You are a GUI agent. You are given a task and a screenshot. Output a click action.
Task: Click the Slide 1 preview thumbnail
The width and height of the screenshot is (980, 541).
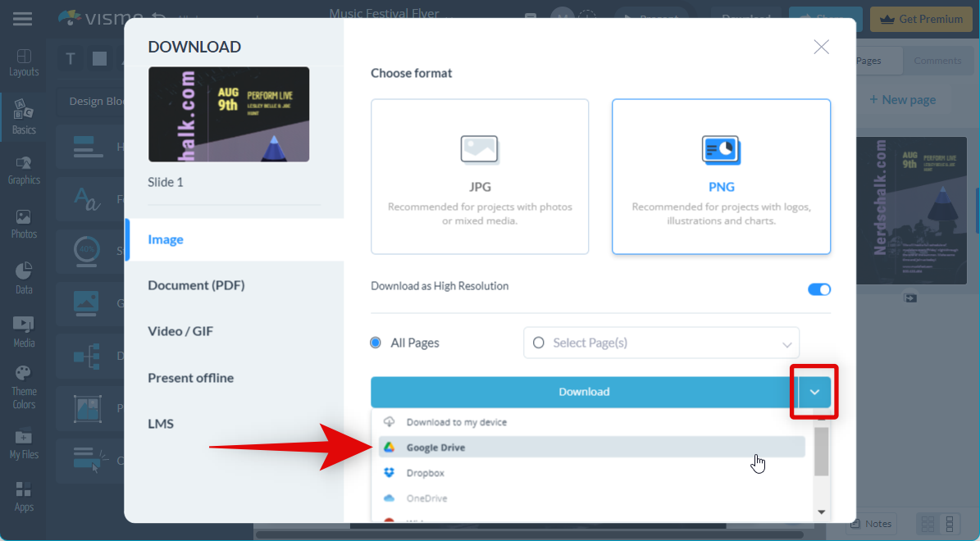click(229, 114)
